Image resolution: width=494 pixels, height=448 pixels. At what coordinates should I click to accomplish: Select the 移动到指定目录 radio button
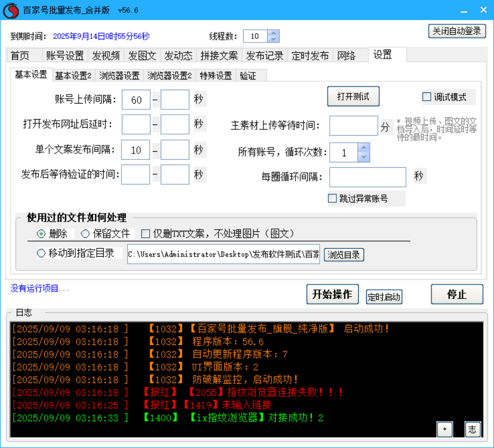42,253
